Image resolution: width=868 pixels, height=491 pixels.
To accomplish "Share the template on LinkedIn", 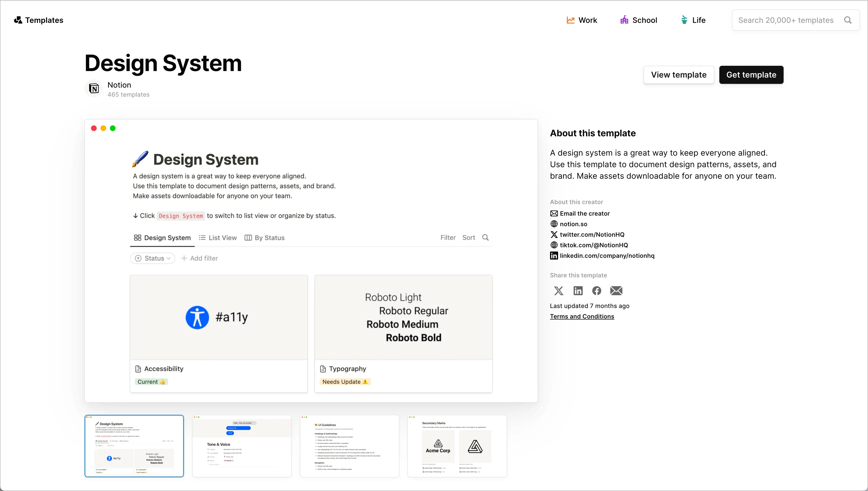I will [x=578, y=291].
